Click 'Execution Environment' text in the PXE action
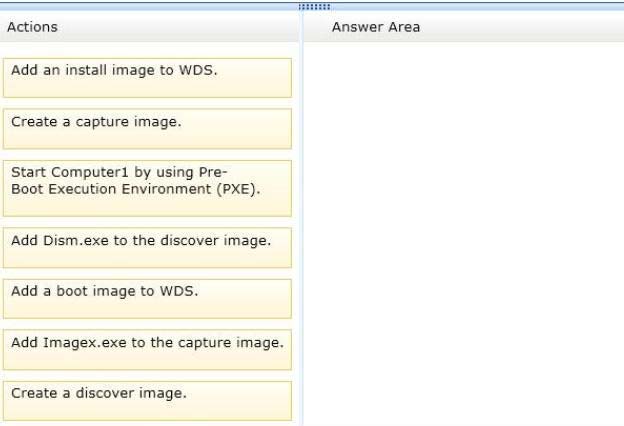This screenshot has height=426, width=624. (128, 188)
